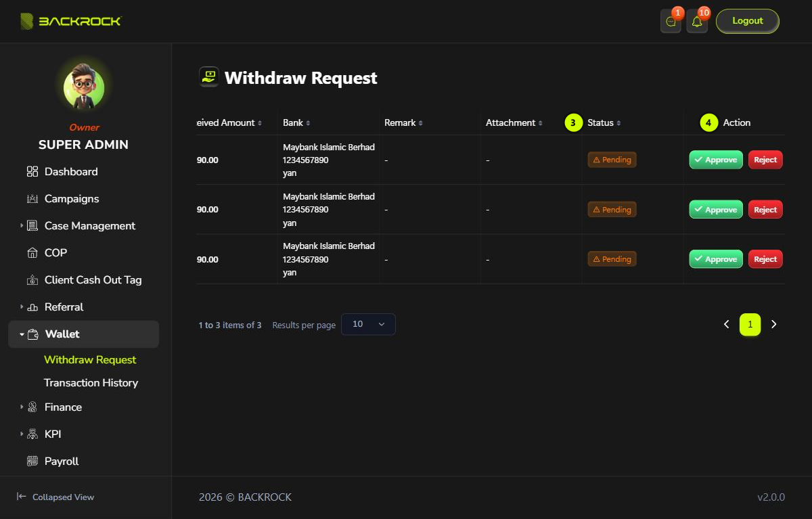Sort by Received Amount column arrows
812x519 pixels.
click(x=260, y=123)
